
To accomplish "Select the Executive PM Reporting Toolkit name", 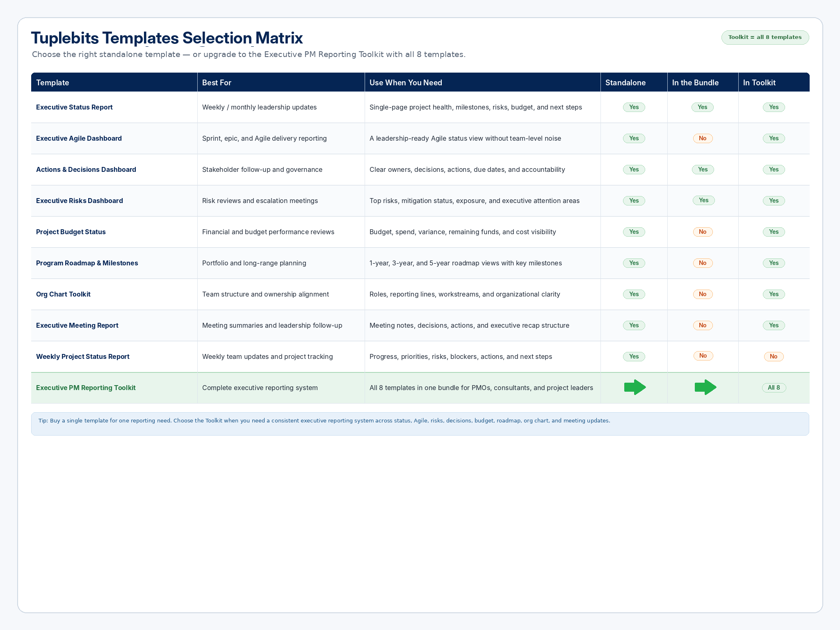I will (86, 388).
